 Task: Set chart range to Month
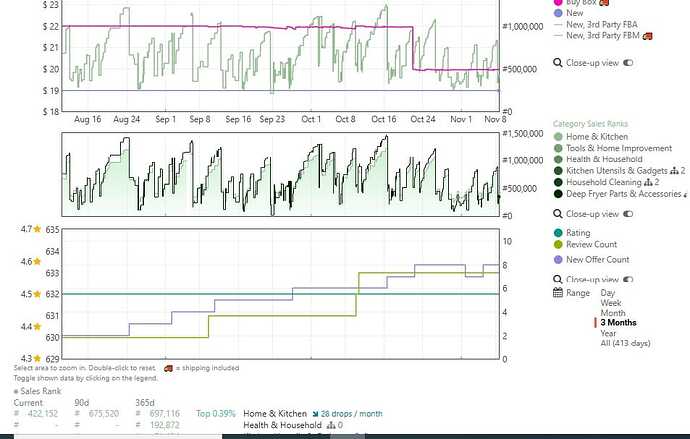click(x=613, y=313)
